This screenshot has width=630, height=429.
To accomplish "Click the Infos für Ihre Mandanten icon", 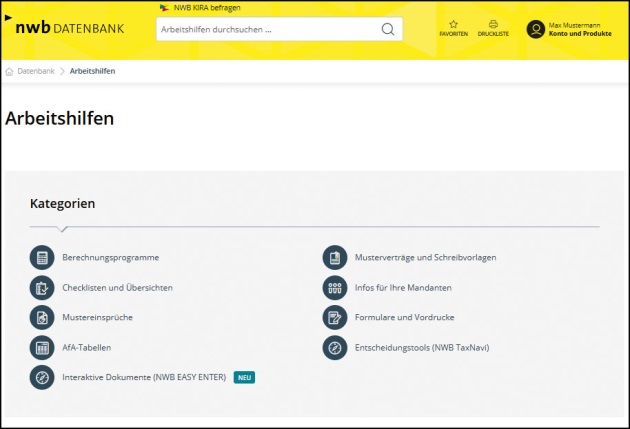I will pos(334,288).
